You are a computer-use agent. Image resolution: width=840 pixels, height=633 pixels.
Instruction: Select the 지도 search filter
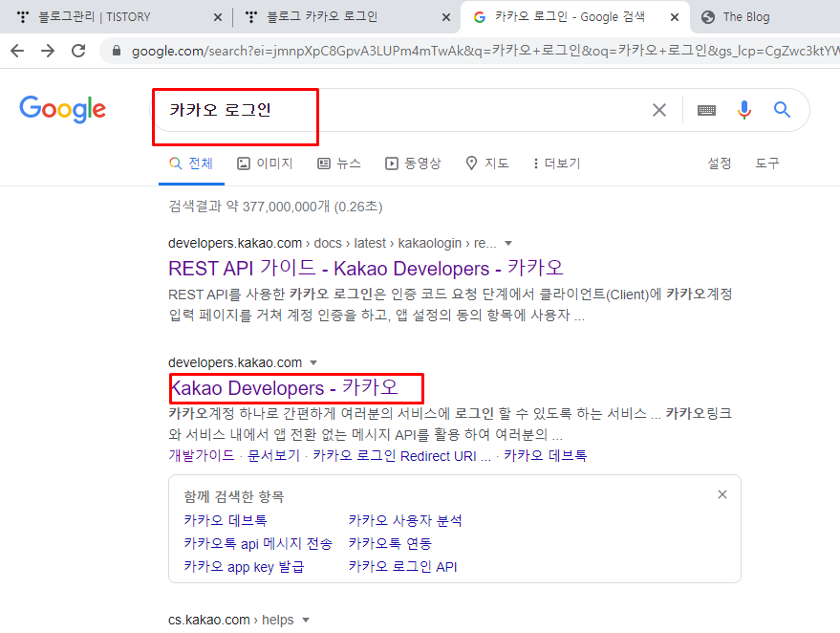tap(487, 164)
